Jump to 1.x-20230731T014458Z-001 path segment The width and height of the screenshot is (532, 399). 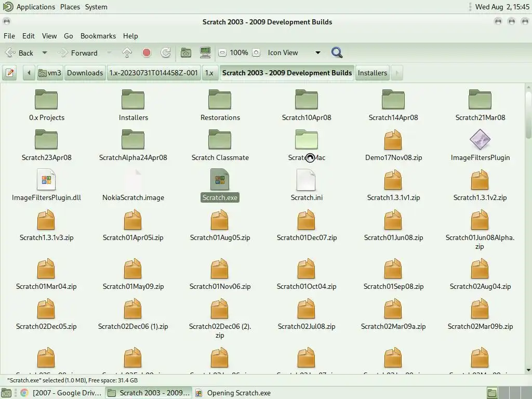(x=154, y=73)
